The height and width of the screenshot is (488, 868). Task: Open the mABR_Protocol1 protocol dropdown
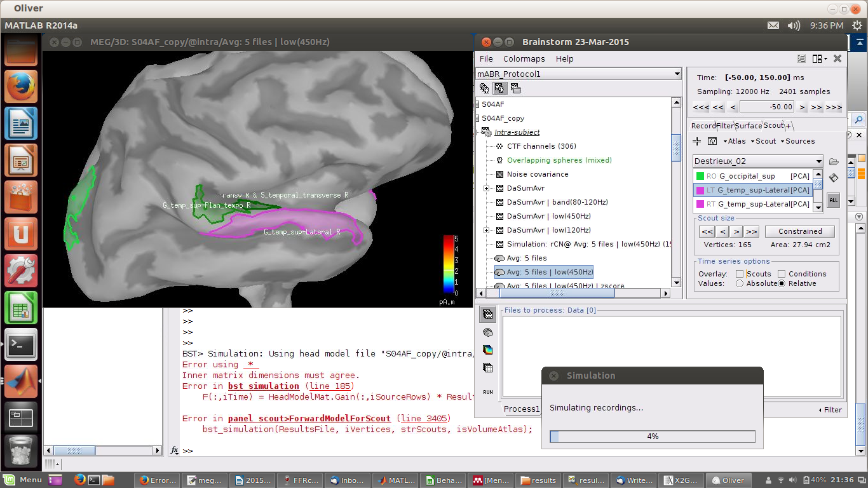pyautogui.click(x=579, y=74)
